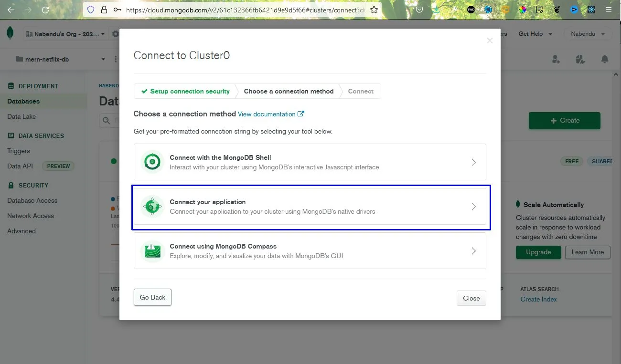Click chevron on Connect your application
The image size is (621, 364).
[473, 207]
